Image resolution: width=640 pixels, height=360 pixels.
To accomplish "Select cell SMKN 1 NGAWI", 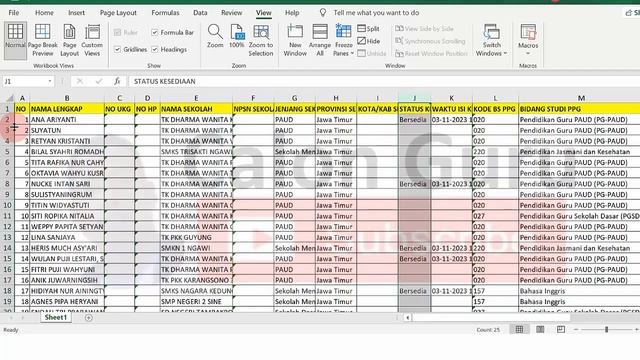I will click(x=196, y=248).
